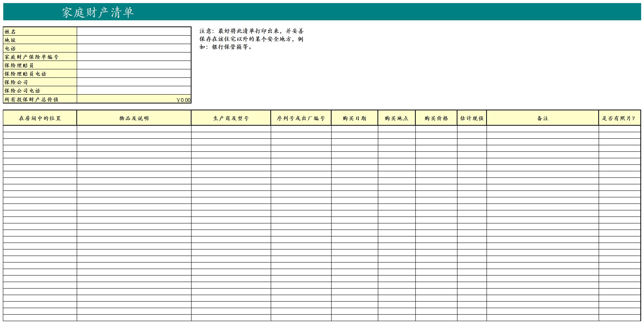The width and height of the screenshot is (644, 324).
Task: Click the 估计现值 column header
Action: click(x=472, y=118)
